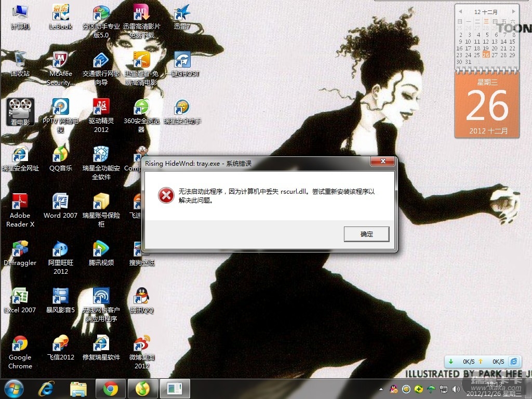Click the 12 十二月 calendar header
Screen dimensions: 532x399
tap(486, 12)
